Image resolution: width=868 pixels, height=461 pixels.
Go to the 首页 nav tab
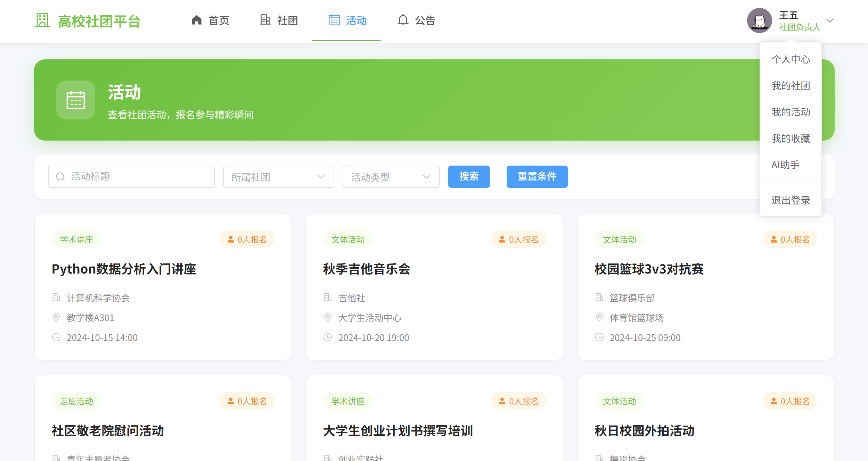210,20
